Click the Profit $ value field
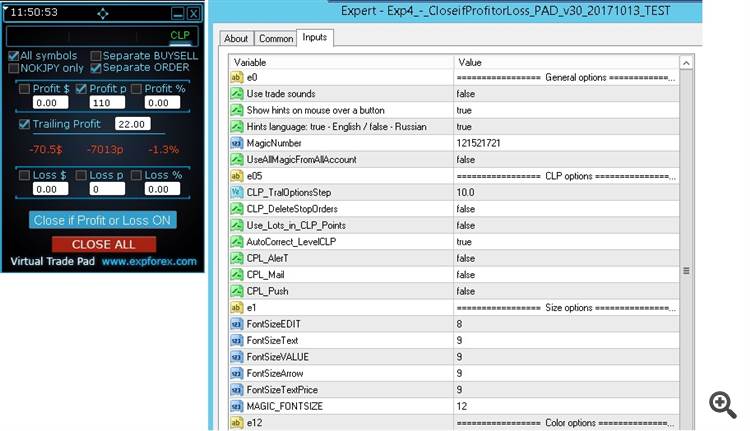Screen dimensions: 750x431 50,103
